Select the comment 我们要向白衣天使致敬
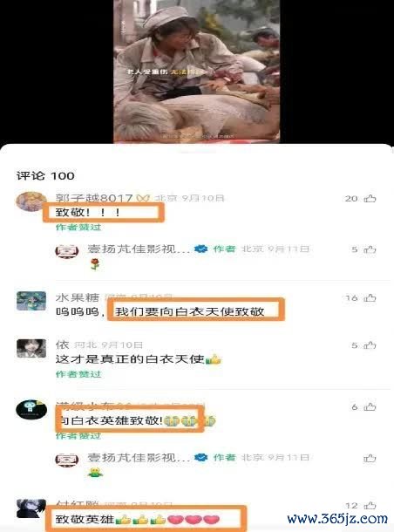 click(x=190, y=311)
